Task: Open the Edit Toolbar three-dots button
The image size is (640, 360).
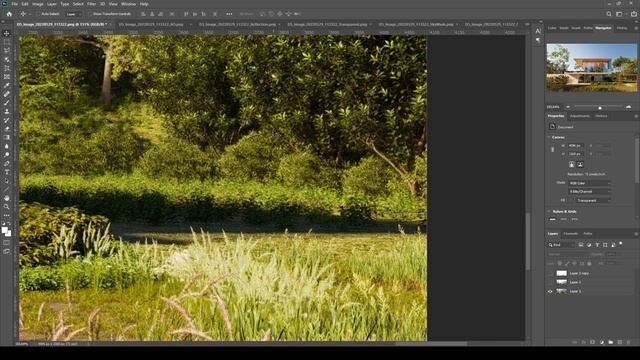Action: click(7, 215)
